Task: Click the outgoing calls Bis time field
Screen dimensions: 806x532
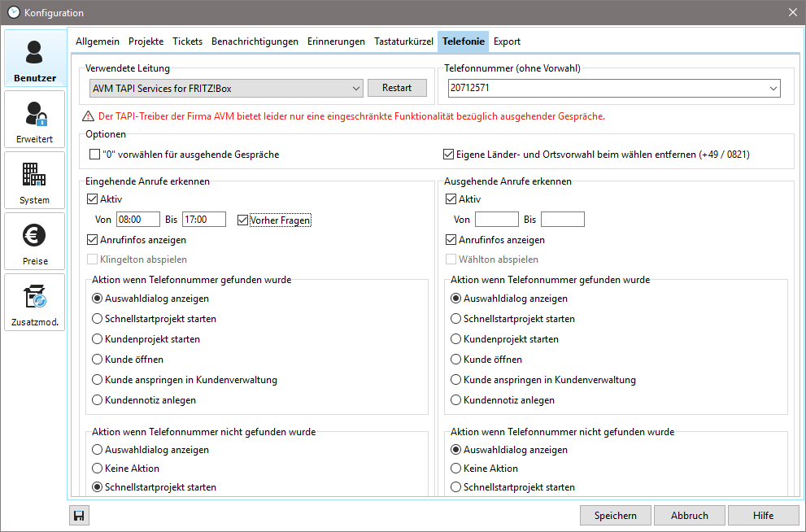Action: coord(562,220)
